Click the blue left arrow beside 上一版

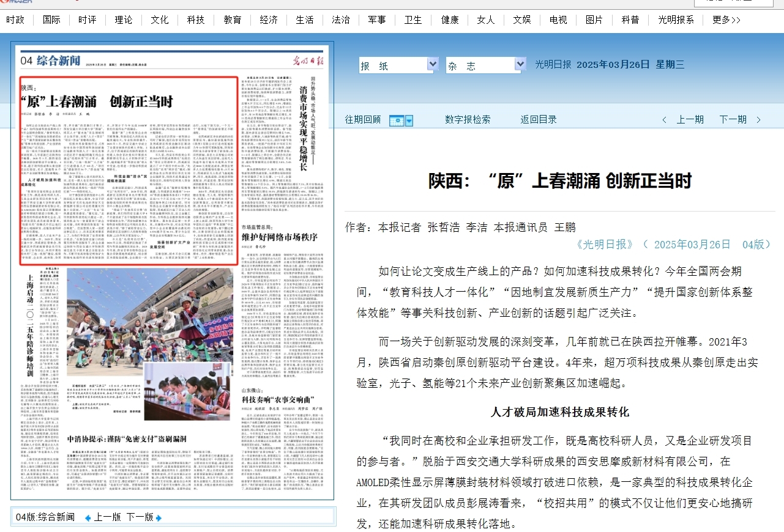(88, 518)
